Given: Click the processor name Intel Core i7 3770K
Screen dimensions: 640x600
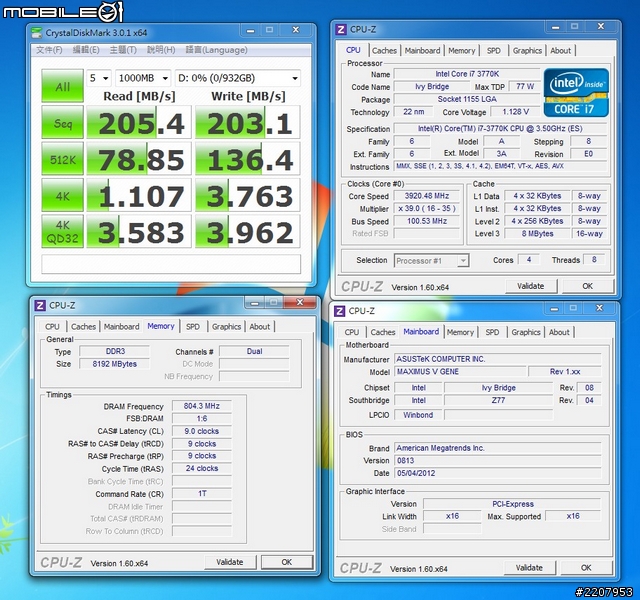Looking at the screenshot, I should click(x=467, y=74).
